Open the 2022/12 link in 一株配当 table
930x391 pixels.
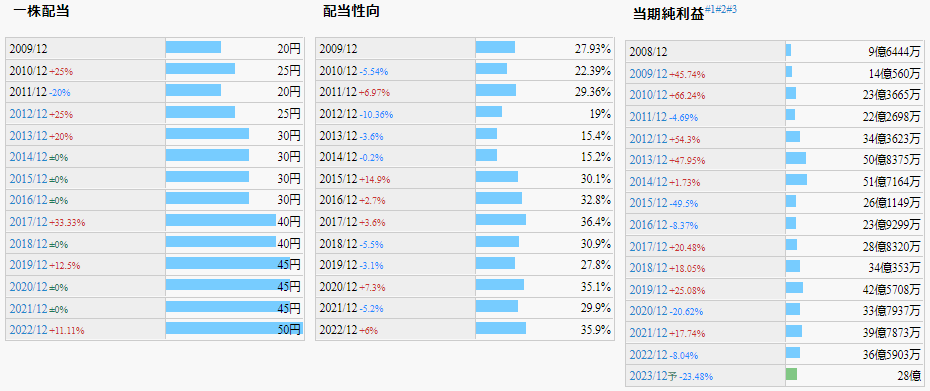tap(28, 330)
